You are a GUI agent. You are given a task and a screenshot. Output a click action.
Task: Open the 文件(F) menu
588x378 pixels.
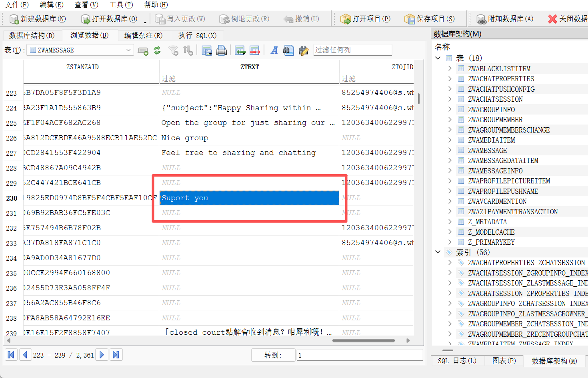click(17, 5)
